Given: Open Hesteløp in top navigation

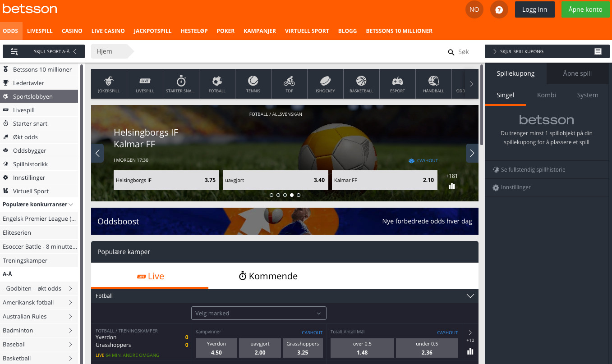Looking at the screenshot, I should (x=194, y=31).
